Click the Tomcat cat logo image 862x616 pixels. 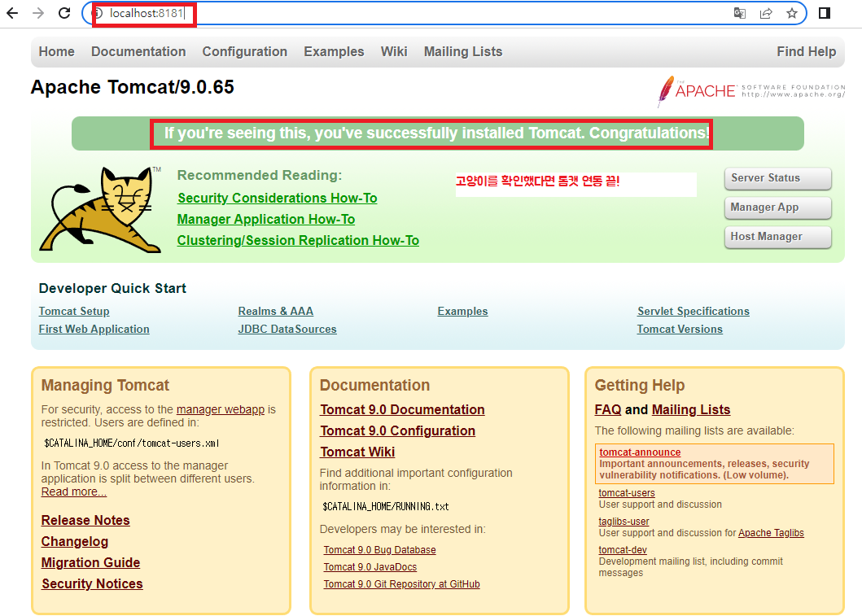click(101, 209)
